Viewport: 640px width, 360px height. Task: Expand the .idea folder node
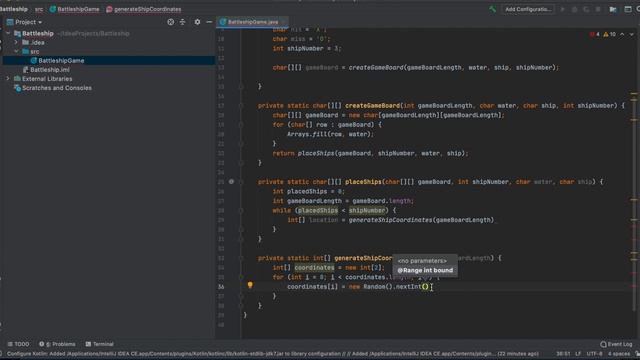[16, 42]
